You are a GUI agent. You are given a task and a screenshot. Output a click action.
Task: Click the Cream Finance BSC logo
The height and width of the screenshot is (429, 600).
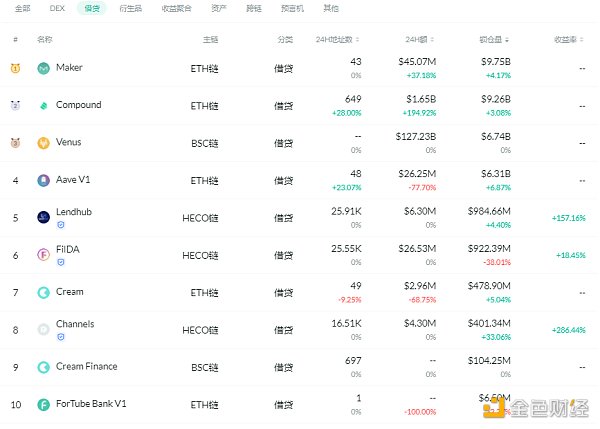pyautogui.click(x=44, y=367)
